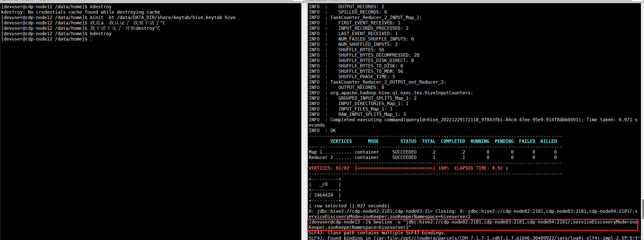The height and width of the screenshot is (240, 644).
Task: Click the Completed executing queryId INFO line
Action: click(450, 120)
